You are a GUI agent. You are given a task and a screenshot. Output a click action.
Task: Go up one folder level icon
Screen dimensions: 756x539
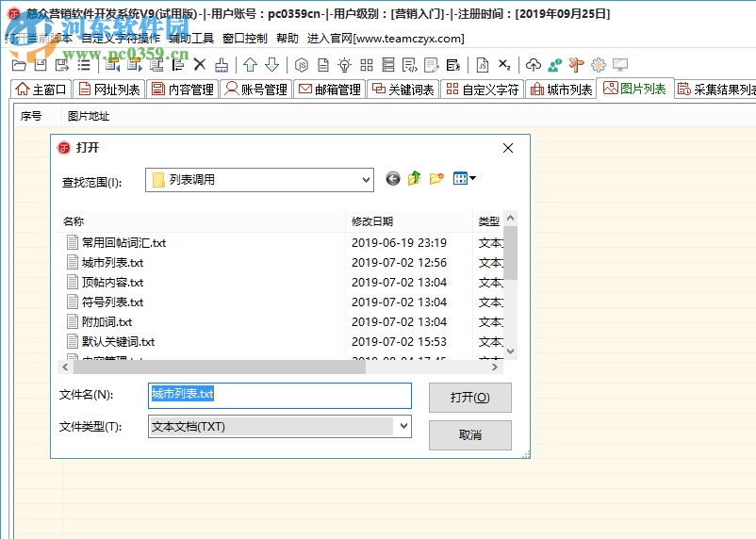[x=414, y=179]
